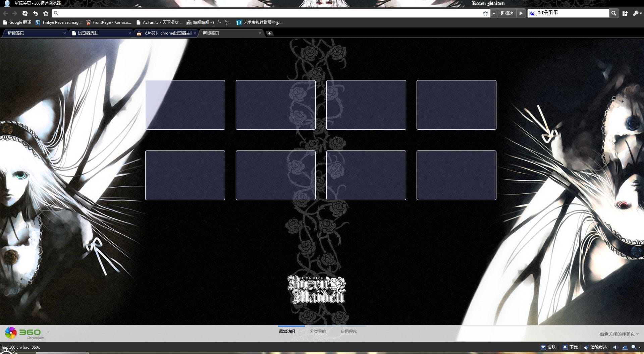The height and width of the screenshot is (354, 644).
Task: Bookmark this page with the address bar star
Action: point(485,13)
